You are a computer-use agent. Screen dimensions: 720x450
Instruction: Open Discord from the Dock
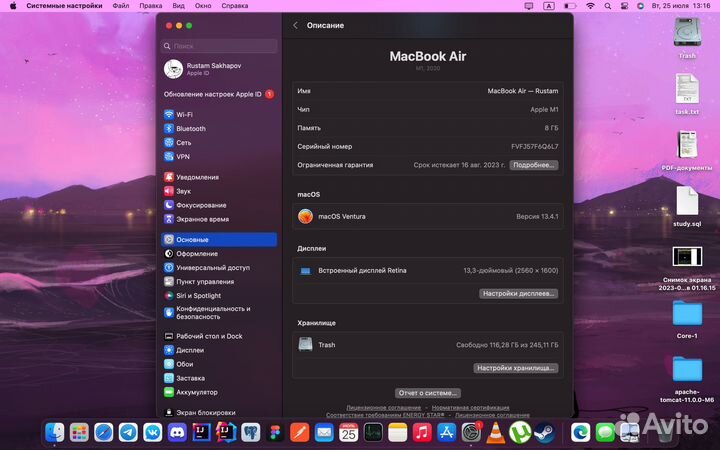pyautogui.click(x=177, y=432)
